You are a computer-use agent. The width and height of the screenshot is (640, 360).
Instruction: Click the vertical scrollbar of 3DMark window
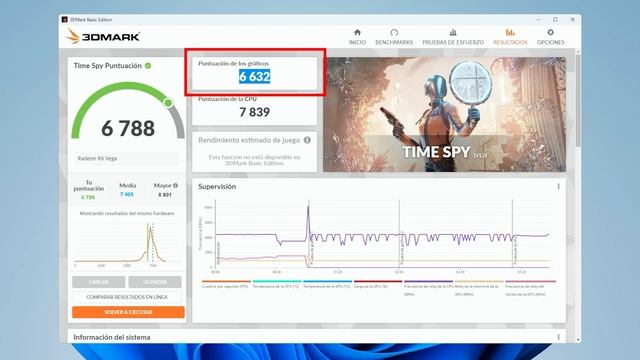pos(578,100)
